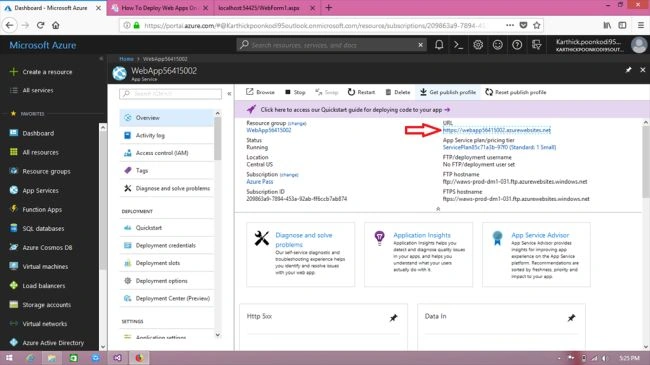Reload the browser page
Image resolution: width=650 pixels, height=365 pixels.
(x=40, y=25)
